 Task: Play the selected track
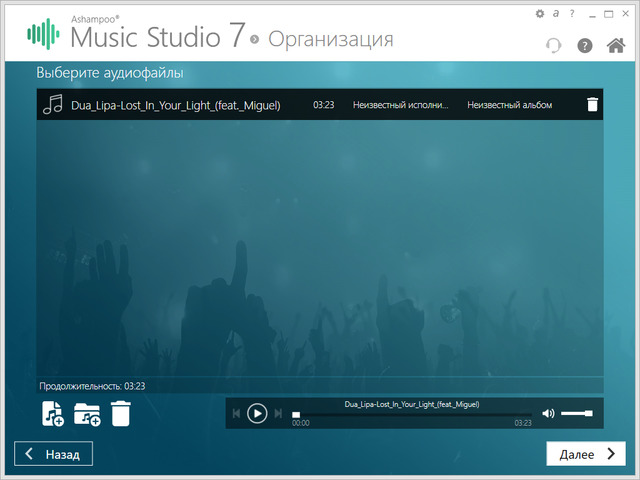[257, 413]
